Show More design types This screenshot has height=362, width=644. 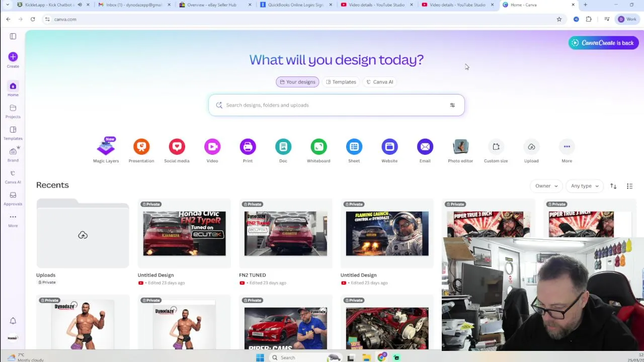click(x=567, y=150)
